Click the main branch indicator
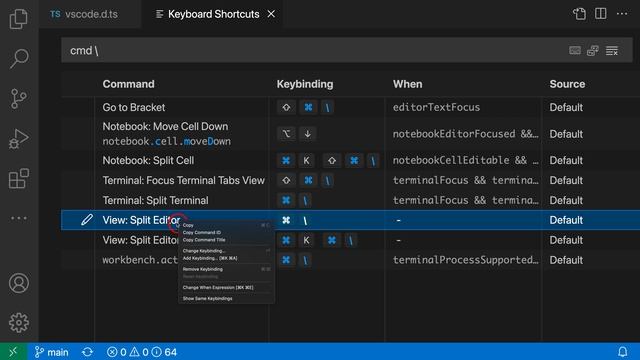The width and height of the screenshot is (640, 360). (52, 352)
